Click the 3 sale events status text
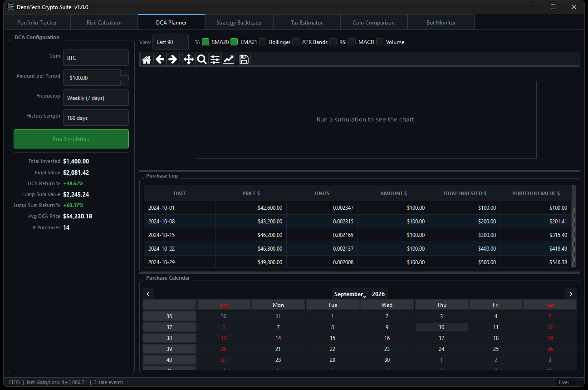This screenshot has width=588, height=390. point(108,382)
